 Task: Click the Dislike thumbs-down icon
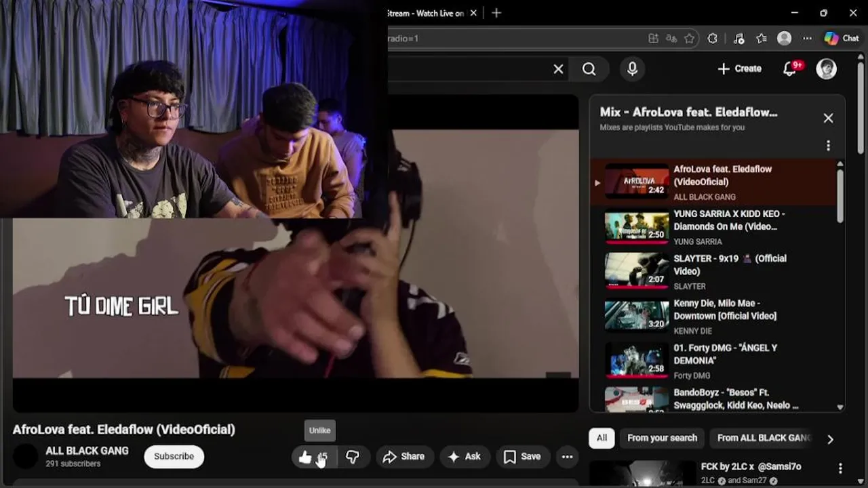pyautogui.click(x=353, y=457)
